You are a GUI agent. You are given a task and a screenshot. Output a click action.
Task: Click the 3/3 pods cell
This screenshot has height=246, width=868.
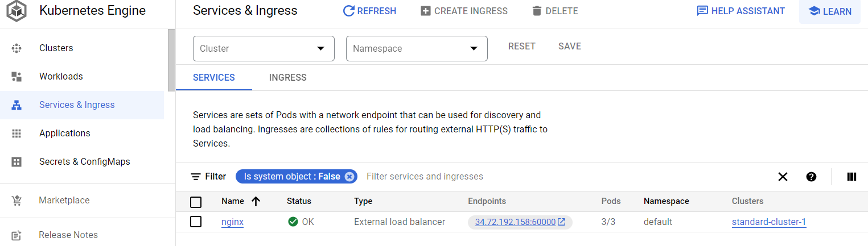click(x=608, y=222)
